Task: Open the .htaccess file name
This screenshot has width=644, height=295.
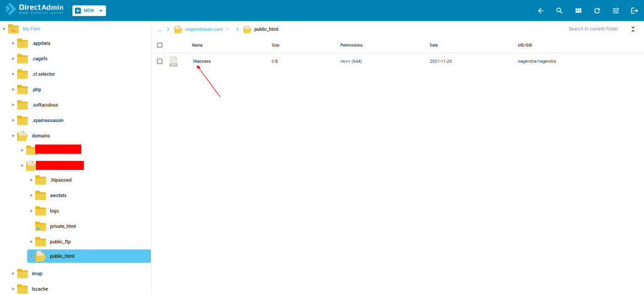Action: (201, 61)
